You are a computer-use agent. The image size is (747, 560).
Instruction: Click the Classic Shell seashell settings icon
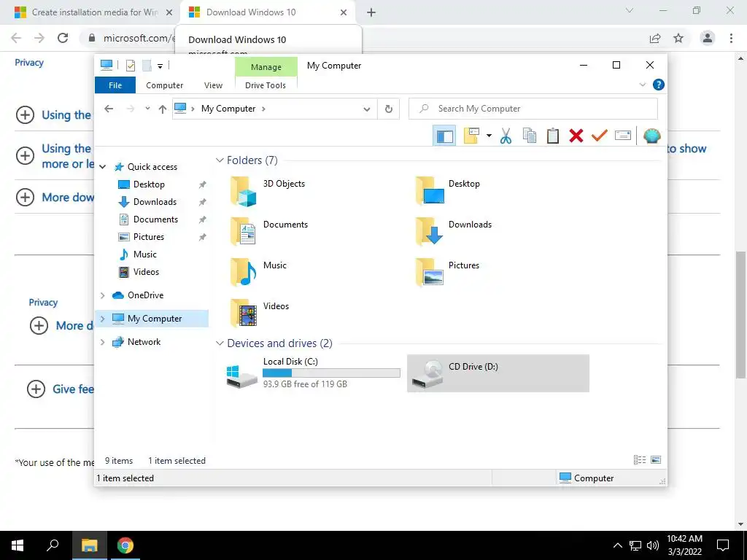[651, 136]
